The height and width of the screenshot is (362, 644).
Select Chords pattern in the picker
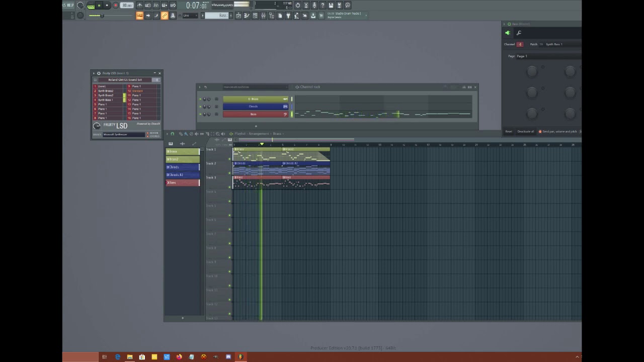click(183, 167)
